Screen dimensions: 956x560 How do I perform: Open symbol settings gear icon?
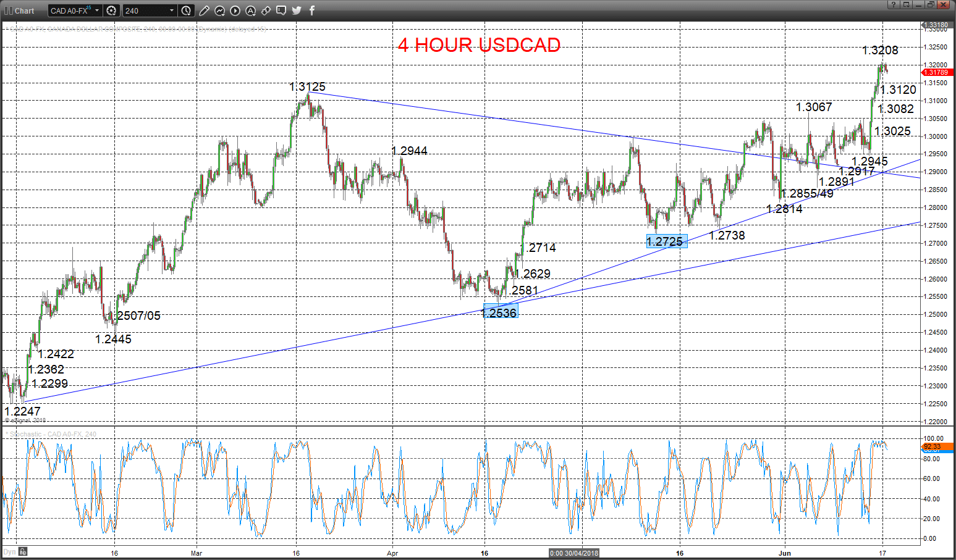point(111,10)
